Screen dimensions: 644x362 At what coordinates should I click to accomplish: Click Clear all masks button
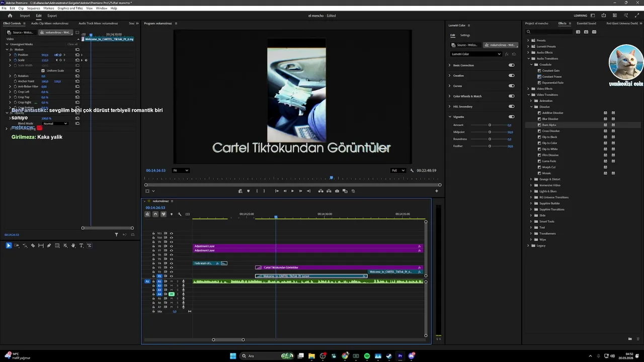click(x=73, y=44)
